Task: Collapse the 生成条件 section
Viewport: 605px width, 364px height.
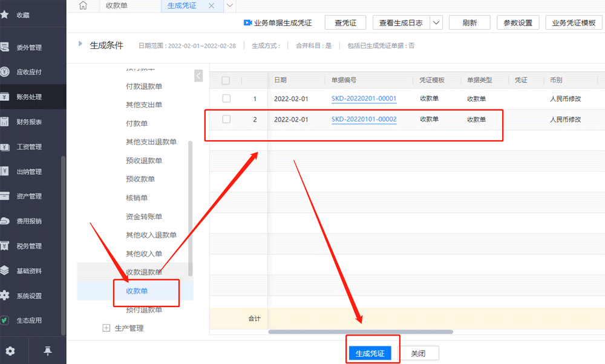Action: (x=80, y=43)
